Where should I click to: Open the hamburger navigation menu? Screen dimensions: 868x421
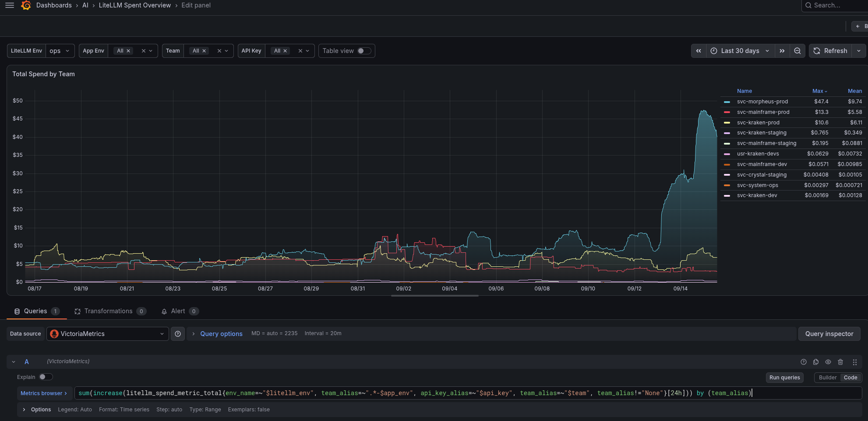10,5
